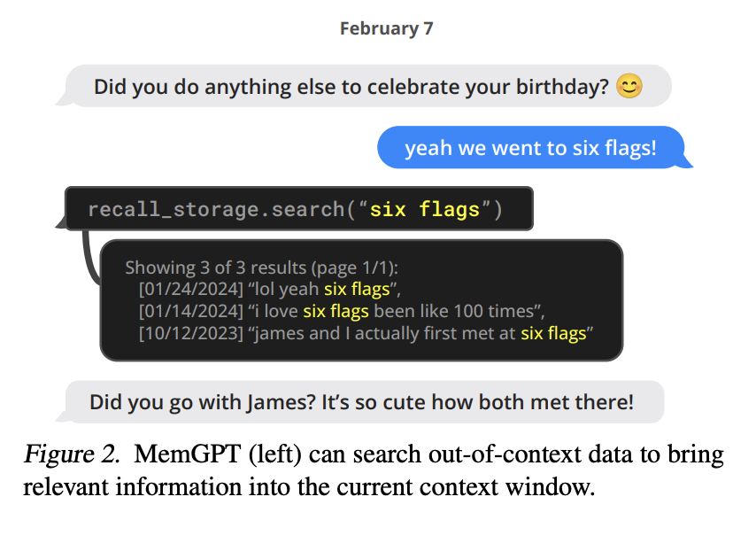The height and width of the screenshot is (551, 756).
Task: Select the [01/14/2024] date stamp
Action: pos(189,311)
